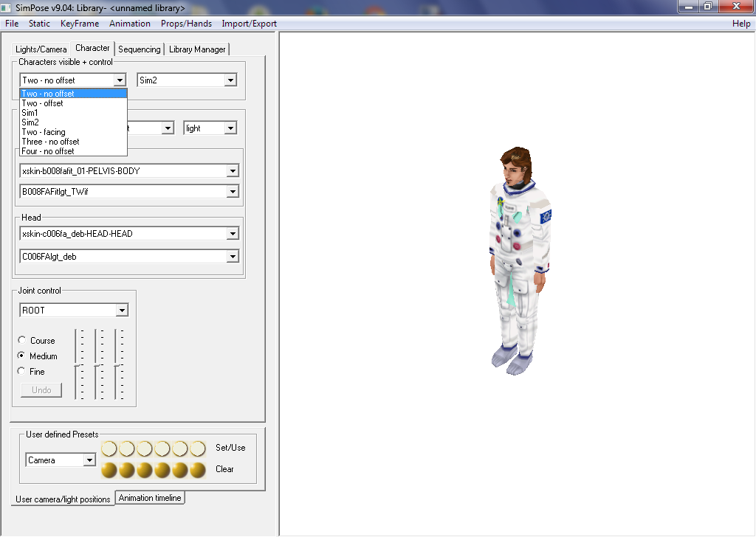This screenshot has width=756, height=537.
Task: Click the last light Set/Use preset circle
Action: coord(198,448)
